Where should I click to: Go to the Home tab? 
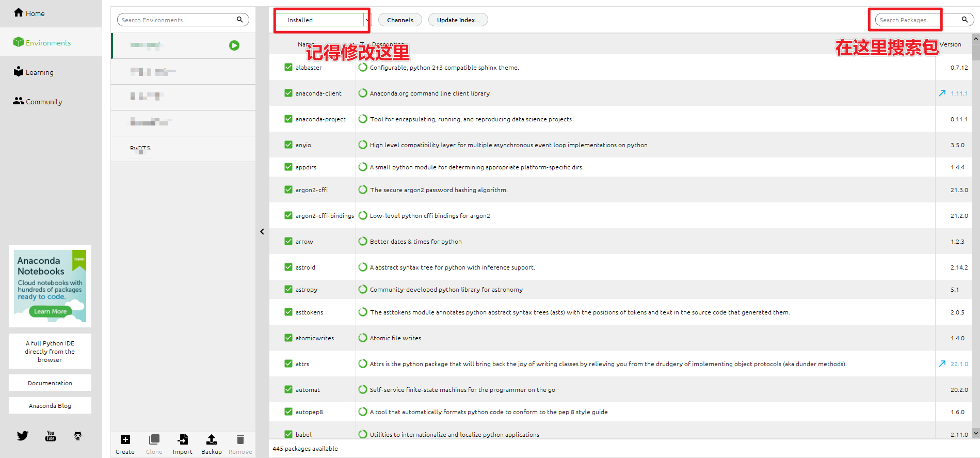pos(29,13)
